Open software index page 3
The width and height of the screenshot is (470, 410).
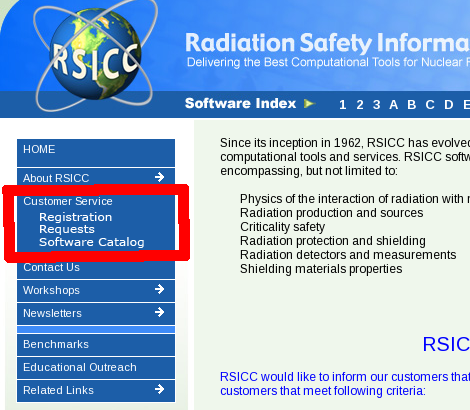tap(377, 105)
